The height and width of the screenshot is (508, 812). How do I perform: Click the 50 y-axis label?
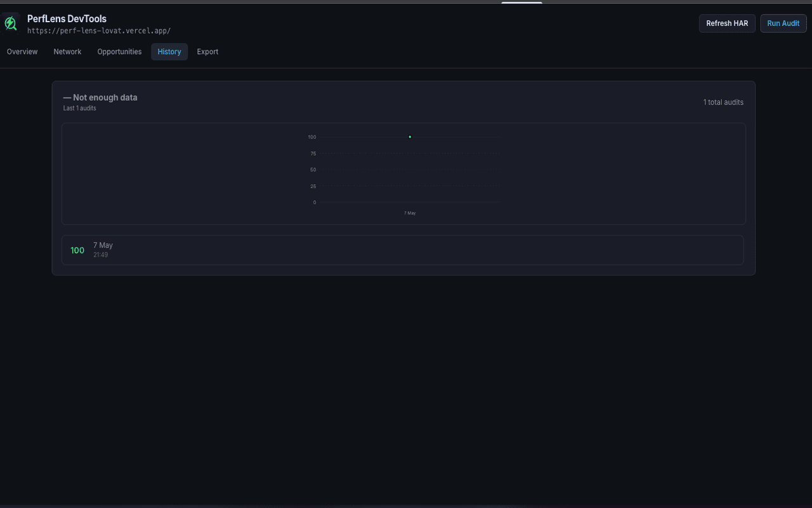click(313, 170)
